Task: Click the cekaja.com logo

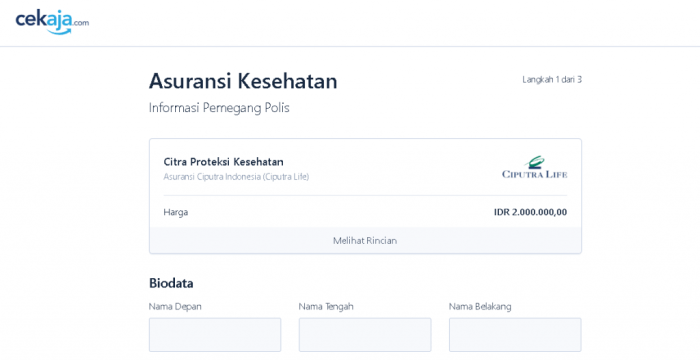Action: [52, 22]
